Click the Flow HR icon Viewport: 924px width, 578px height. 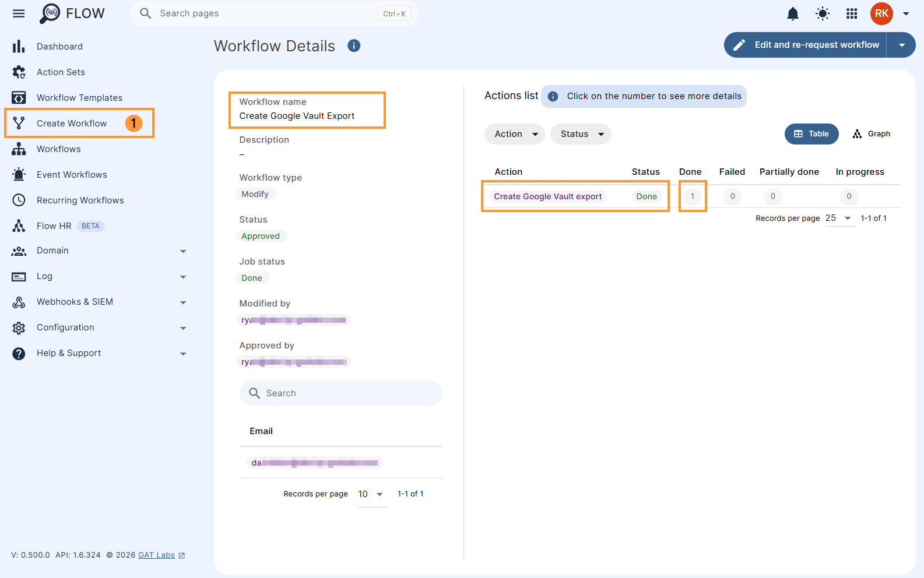pyautogui.click(x=19, y=225)
